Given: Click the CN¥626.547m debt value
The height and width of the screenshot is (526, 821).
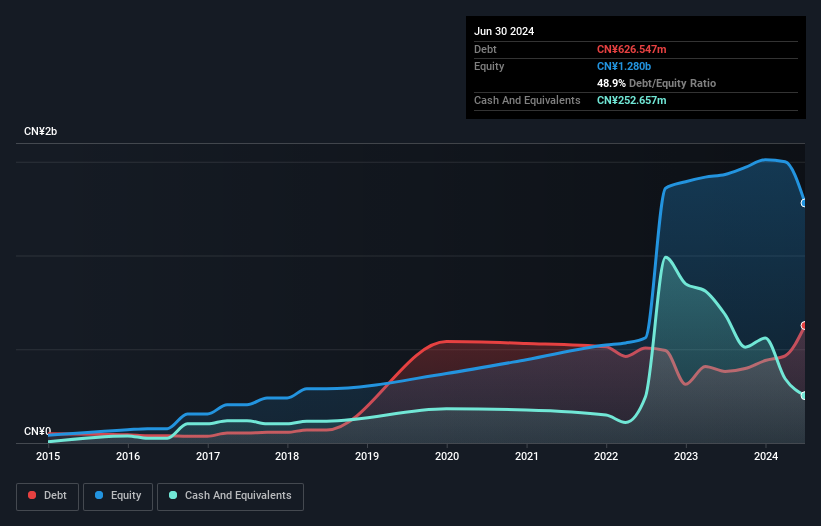Looking at the screenshot, I should [631, 49].
